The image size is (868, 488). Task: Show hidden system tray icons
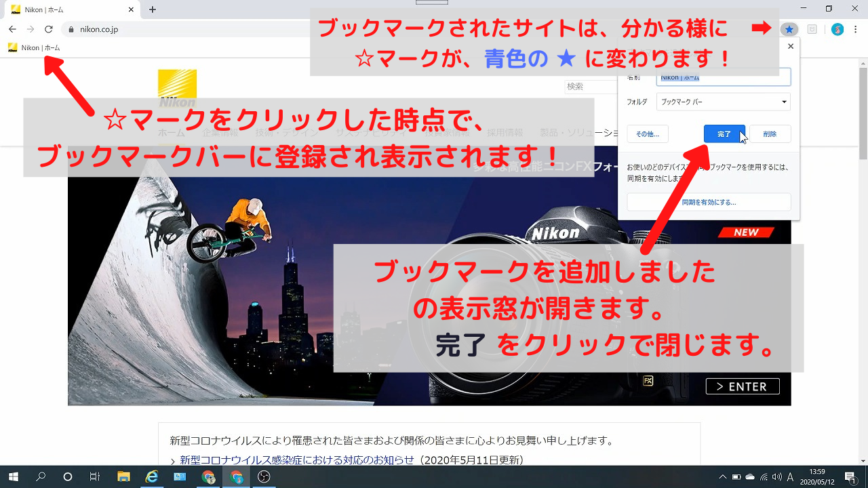click(722, 476)
